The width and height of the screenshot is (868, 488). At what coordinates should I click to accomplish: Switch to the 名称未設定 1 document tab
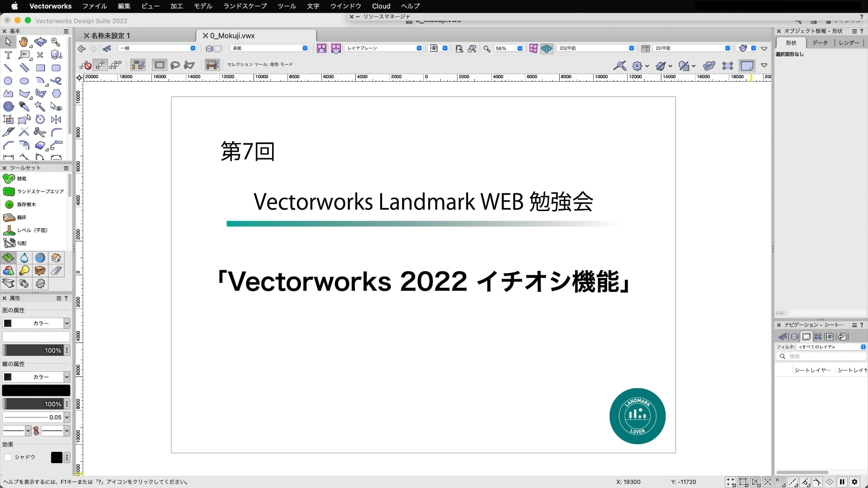(111, 36)
